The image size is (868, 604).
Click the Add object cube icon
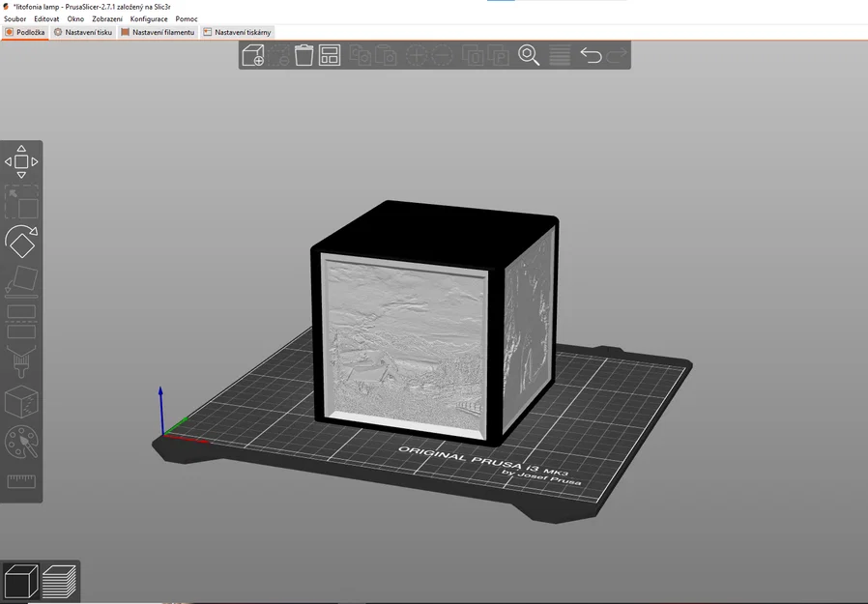click(x=253, y=55)
